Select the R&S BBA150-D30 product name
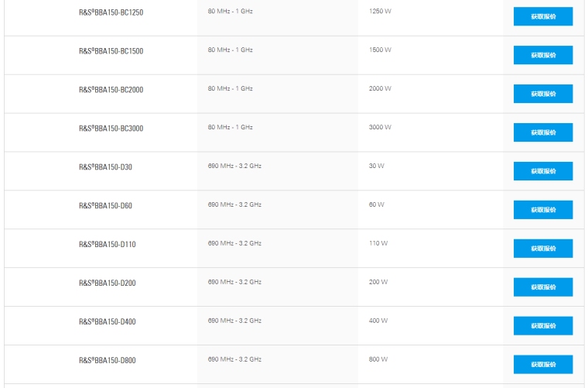This screenshot has height=388, width=588. coord(105,167)
